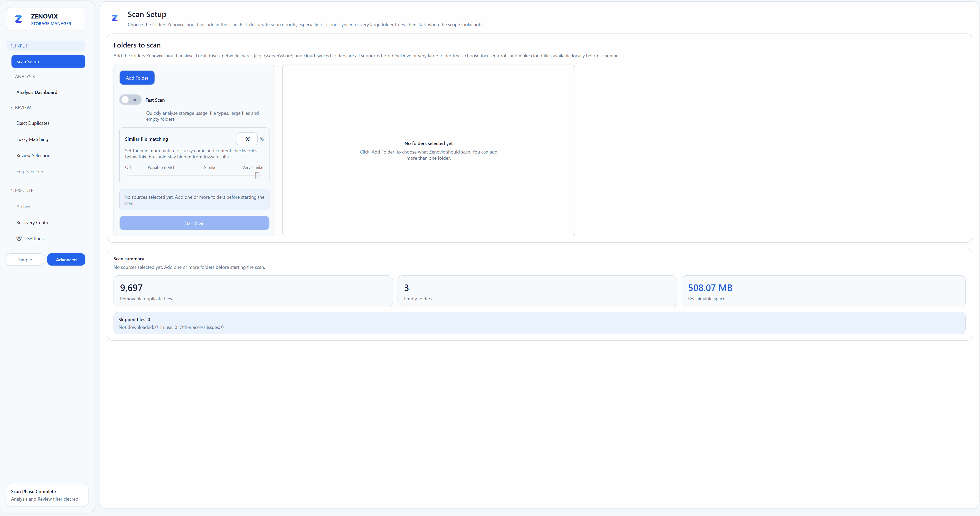Click the 'Similar file matching' label
The image size is (980, 516).
[146, 139]
